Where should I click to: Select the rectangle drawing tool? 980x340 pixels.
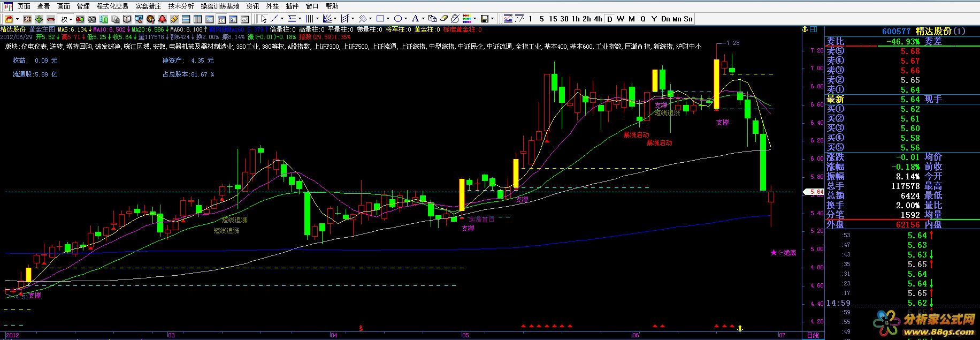tap(380, 19)
